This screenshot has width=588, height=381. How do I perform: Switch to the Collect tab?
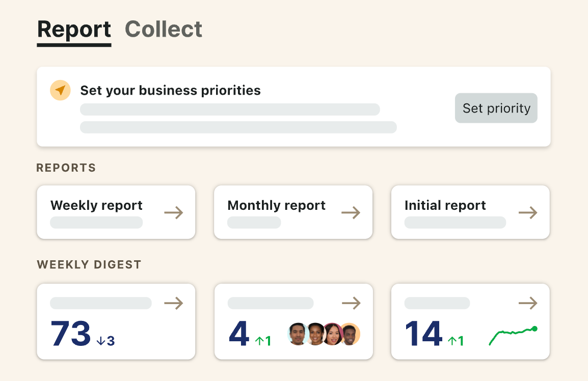point(164,30)
